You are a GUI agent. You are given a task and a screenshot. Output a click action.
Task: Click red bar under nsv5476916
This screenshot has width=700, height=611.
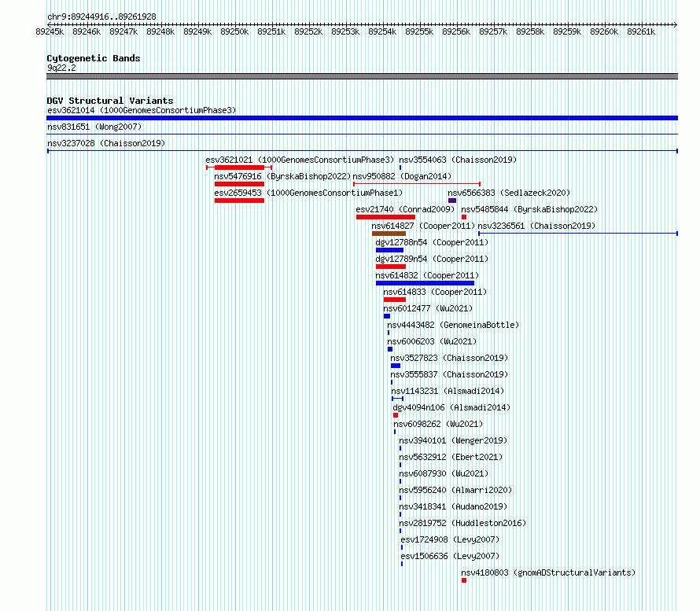(x=239, y=184)
